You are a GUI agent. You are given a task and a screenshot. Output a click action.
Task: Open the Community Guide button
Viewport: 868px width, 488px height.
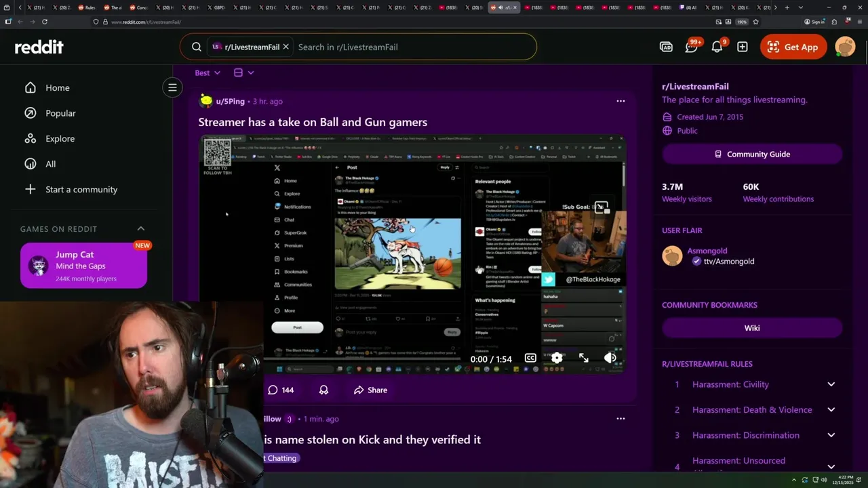[x=752, y=154]
